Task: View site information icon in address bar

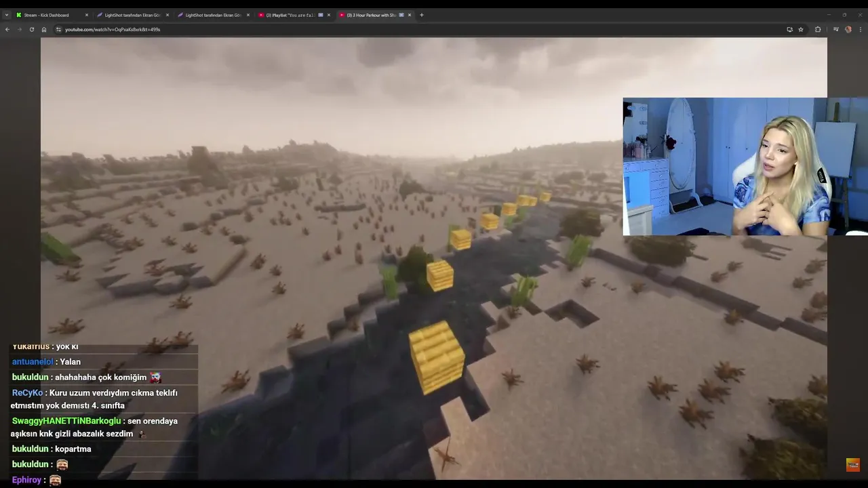Action: tap(58, 29)
